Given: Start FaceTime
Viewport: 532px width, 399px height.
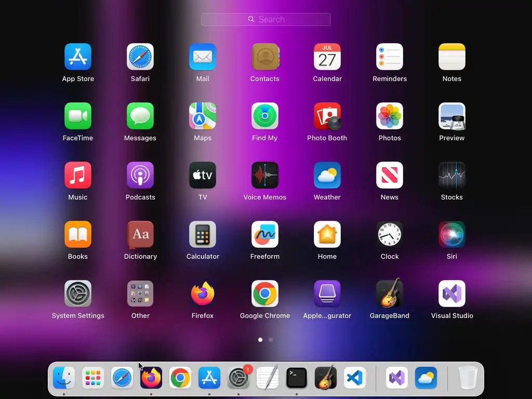Looking at the screenshot, I should click(78, 116).
